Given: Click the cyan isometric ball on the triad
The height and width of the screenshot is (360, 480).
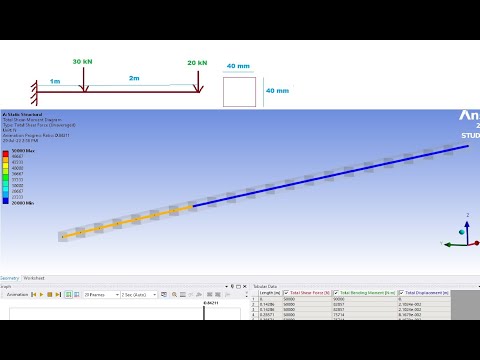Looking at the screenshot, I should [x=462, y=232].
